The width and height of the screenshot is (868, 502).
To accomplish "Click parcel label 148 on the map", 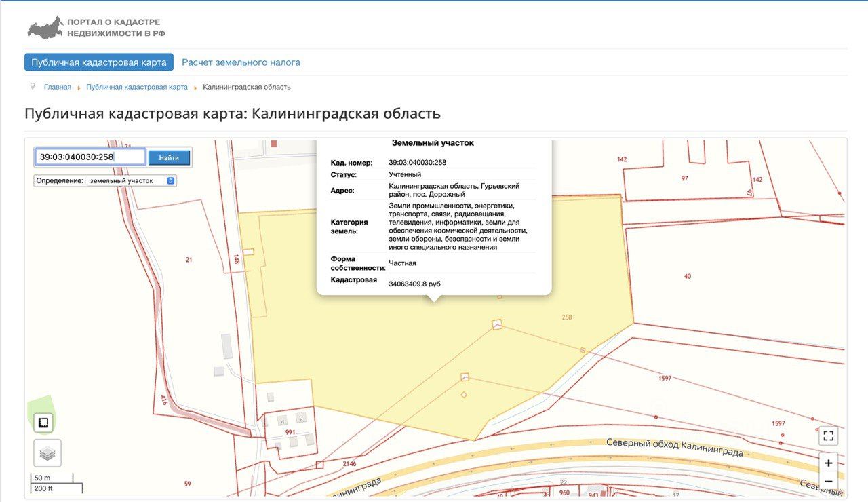I will tap(237, 259).
